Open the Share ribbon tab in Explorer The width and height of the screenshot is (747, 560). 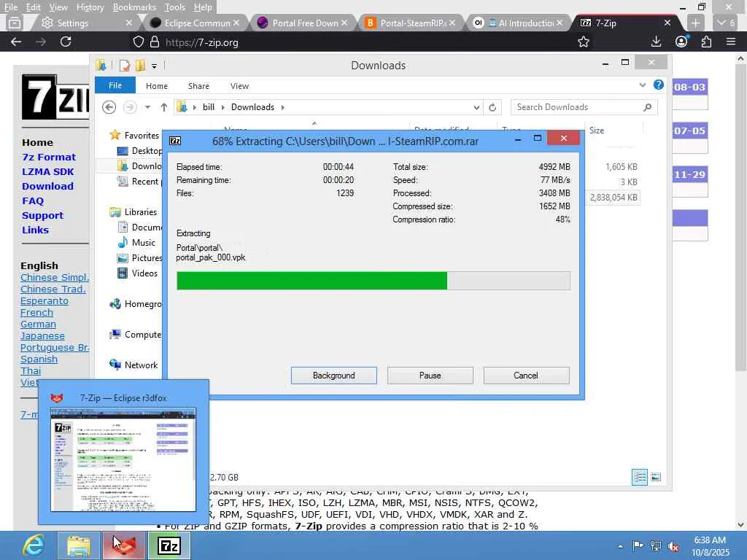(x=198, y=86)
